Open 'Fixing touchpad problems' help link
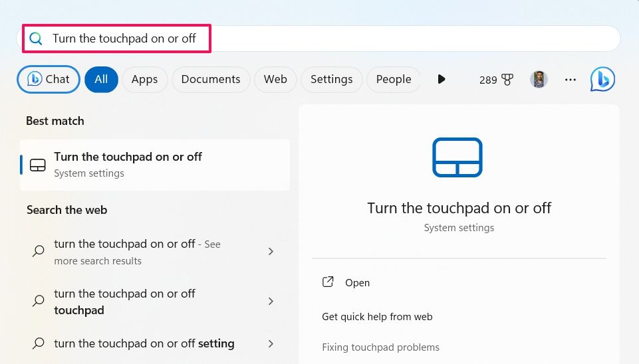Viewport: 639px width, 364px height. [380, 347]
